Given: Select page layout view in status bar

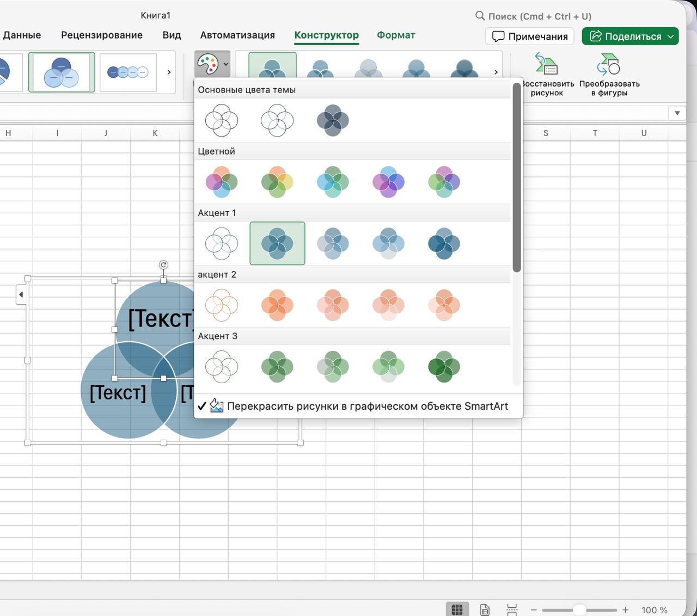Looking at the screenshot, I should click(x=485, y=609).
